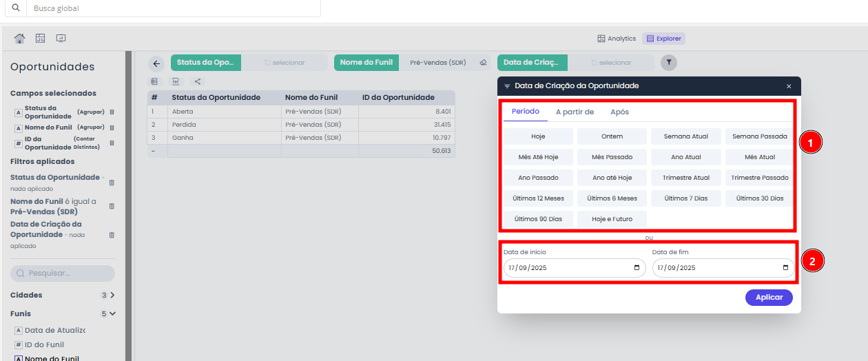Image resolution: width=868 pixels, height=361 pixels.
Task: Open the presentation screen icon in top bar
Action: tap(61, 39)
